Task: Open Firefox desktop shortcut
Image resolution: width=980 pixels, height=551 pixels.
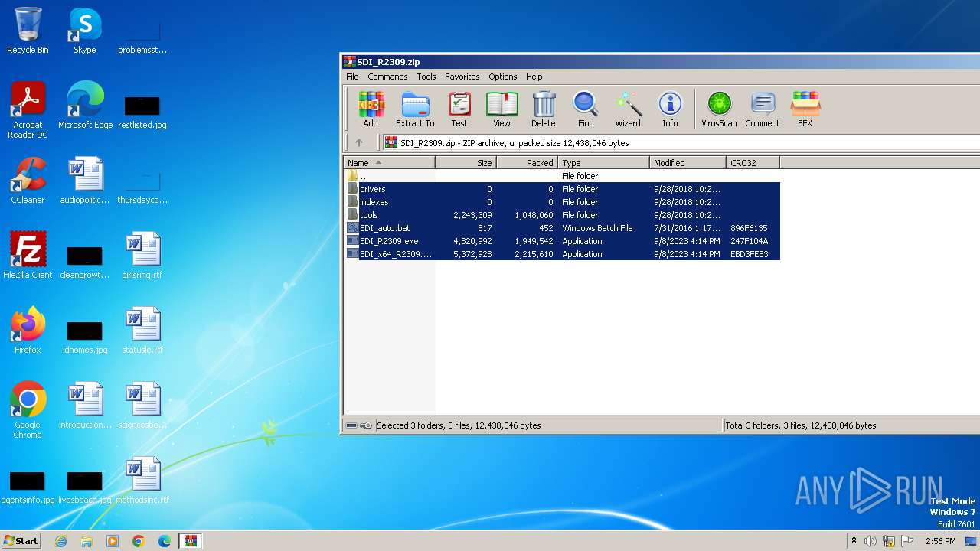Action: coord(28,331)
